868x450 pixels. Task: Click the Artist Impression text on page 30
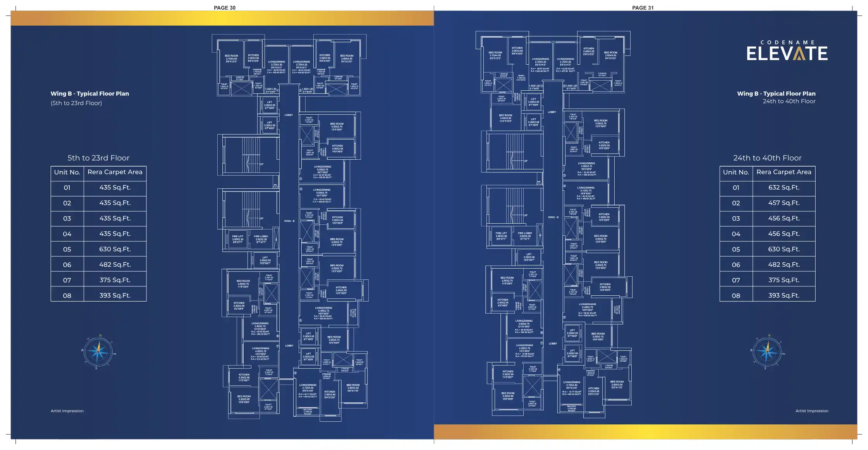point(67,411)
